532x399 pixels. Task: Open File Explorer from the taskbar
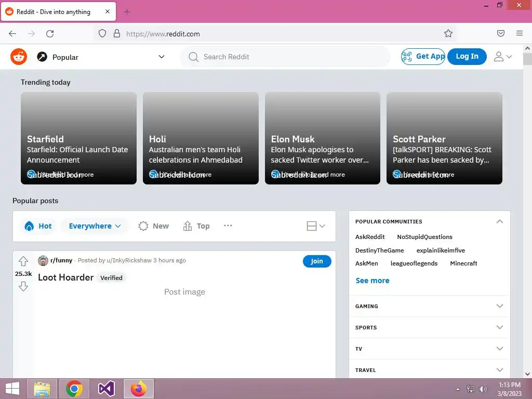42,389
